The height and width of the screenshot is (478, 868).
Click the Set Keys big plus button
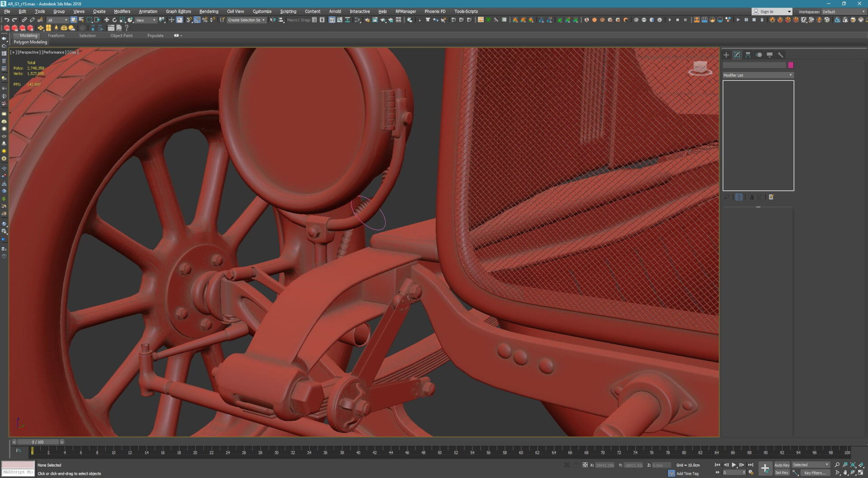point(765,469)
